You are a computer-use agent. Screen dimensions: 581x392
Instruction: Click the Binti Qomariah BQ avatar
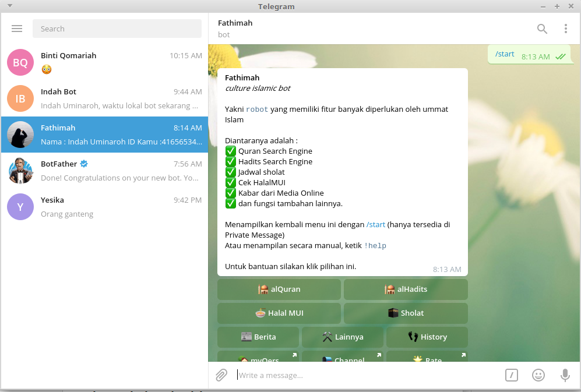20,62
